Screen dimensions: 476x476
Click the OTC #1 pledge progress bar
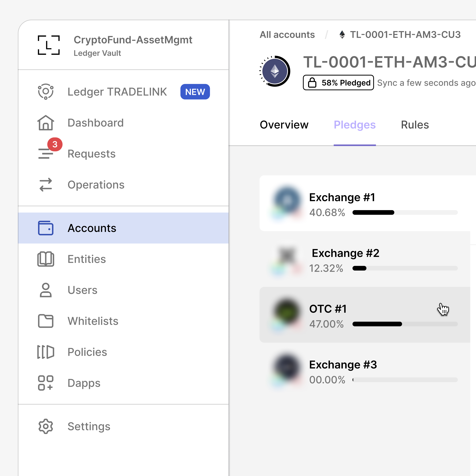click(405, 324)
